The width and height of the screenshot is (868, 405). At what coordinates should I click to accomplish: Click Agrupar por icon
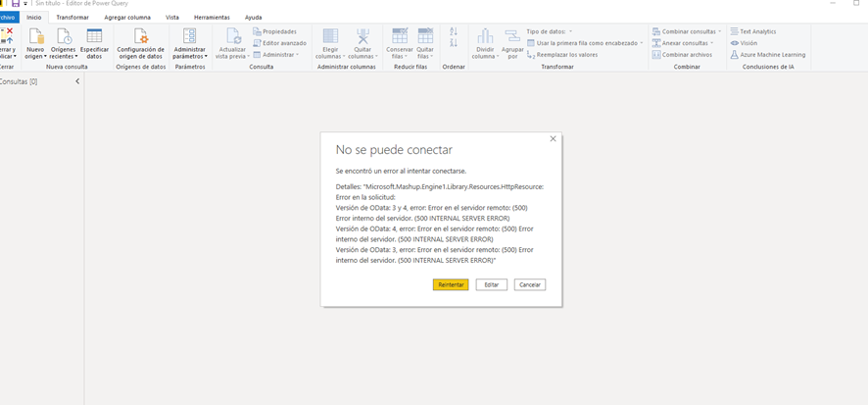coord(512,36)
